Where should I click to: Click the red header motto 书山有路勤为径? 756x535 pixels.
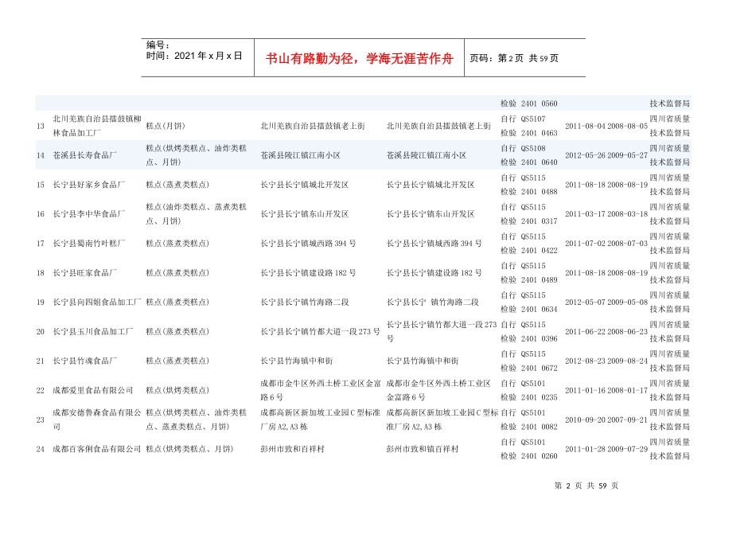coord(310,59)
